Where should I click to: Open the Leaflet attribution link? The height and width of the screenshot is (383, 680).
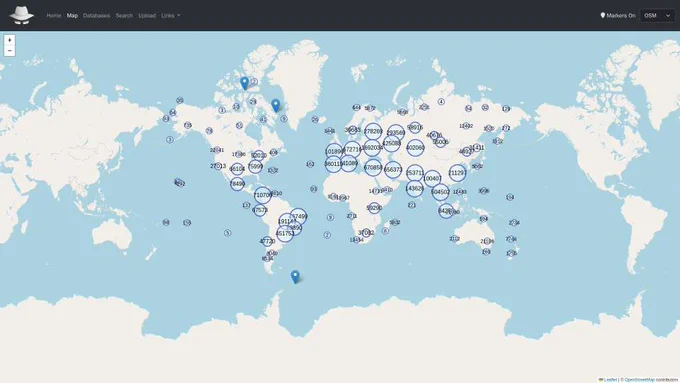click(610, 380)
